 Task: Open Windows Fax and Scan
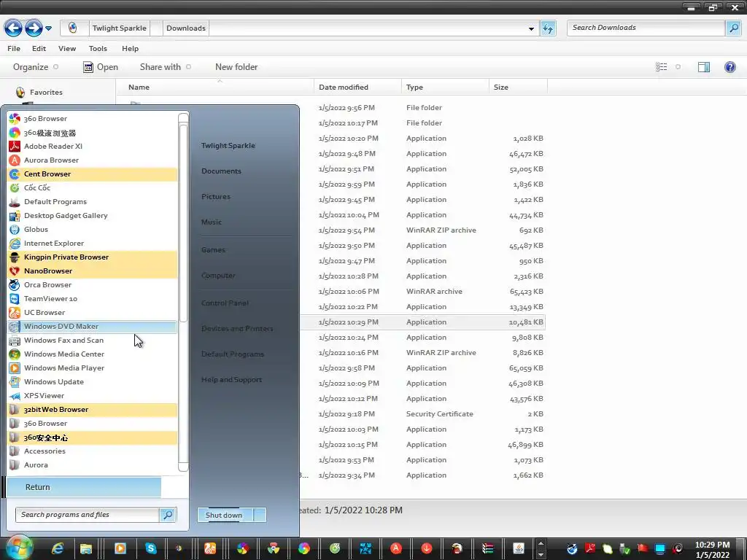[93, 340]
